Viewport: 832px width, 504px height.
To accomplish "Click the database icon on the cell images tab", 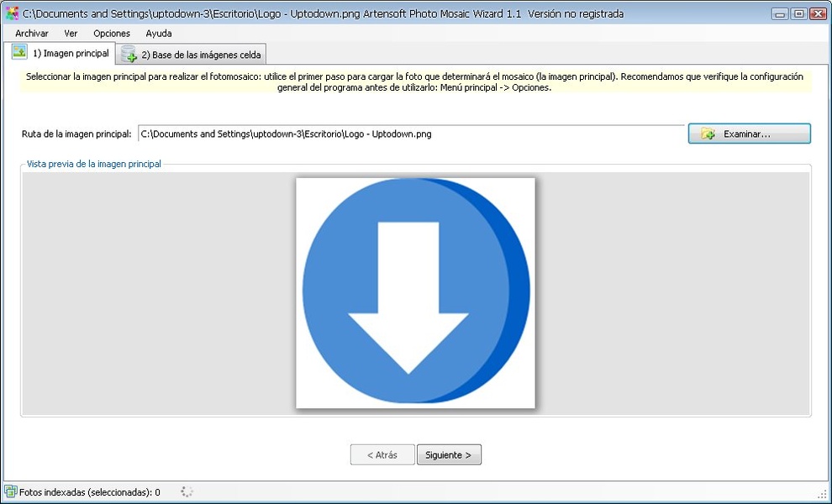I will coord(129,55).
